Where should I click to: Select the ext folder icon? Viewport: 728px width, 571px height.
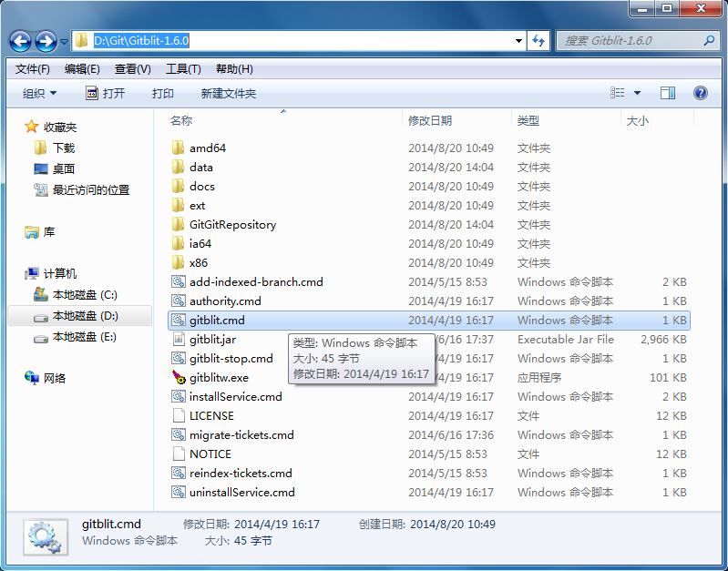click(179, 205)
